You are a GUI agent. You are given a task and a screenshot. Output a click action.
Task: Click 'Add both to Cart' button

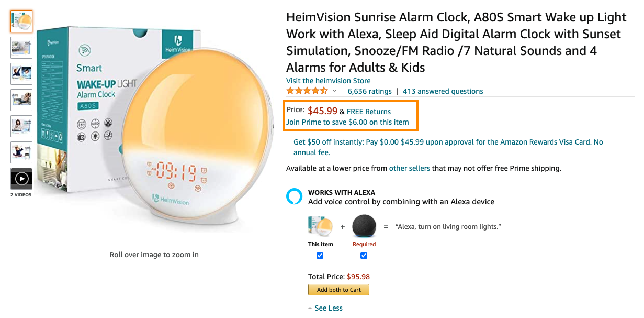pos(338,290)
